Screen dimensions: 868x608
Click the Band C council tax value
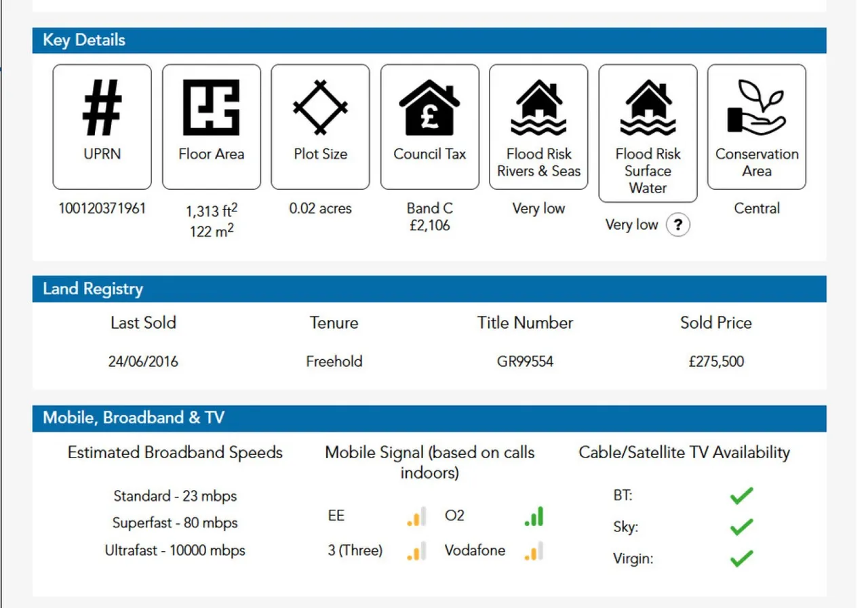pos(430,208)
